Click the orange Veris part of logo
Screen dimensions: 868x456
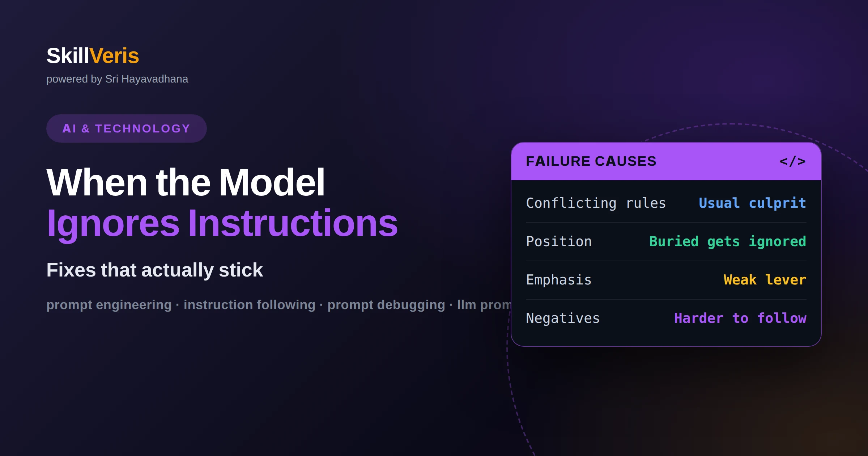[114, 56]
